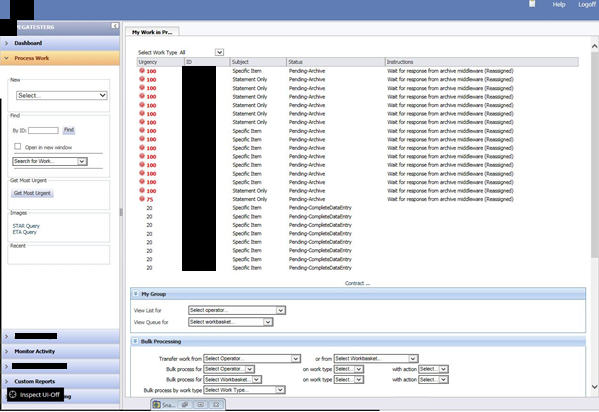The width and height of the screenshot is (599, 412).
Task: Restore the minimized Sna... window
Action: [185, 404]
